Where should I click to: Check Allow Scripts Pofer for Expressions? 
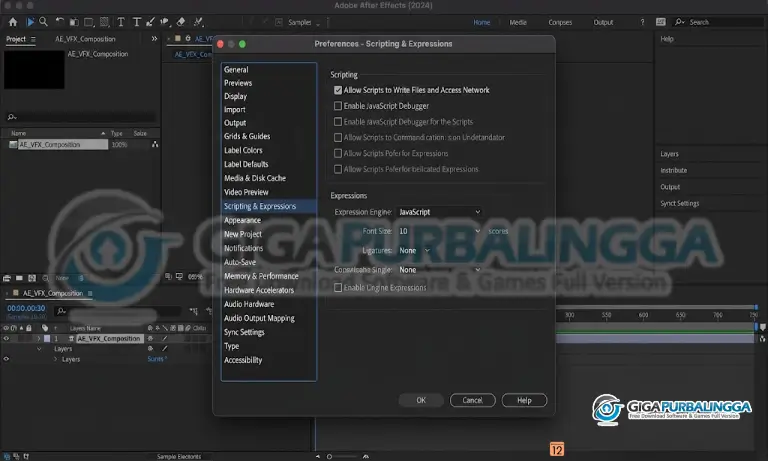pos(338,153)
